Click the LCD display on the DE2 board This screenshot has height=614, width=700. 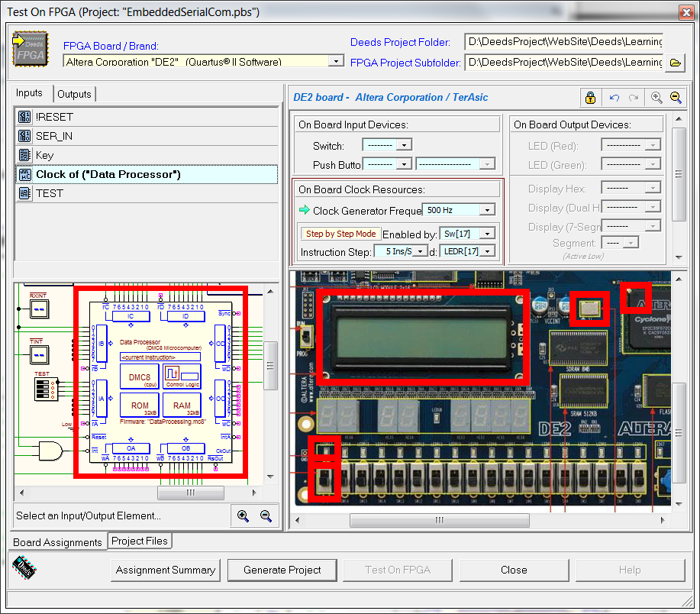[x=423, y=337]
